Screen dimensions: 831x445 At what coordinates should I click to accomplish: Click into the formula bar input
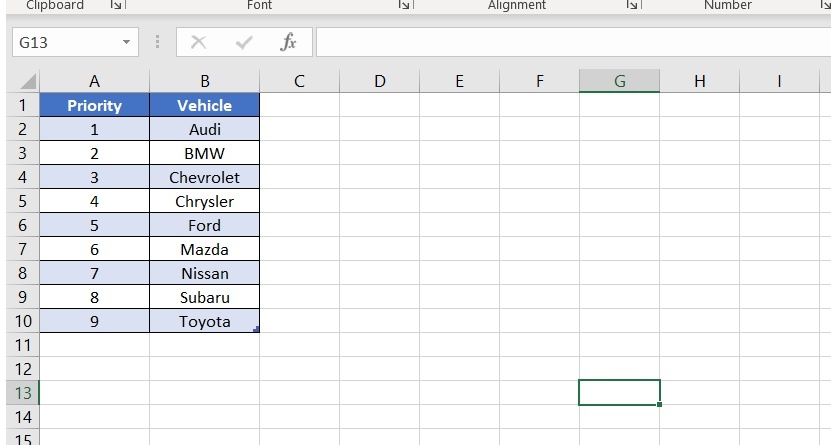[x=573, y=42]
